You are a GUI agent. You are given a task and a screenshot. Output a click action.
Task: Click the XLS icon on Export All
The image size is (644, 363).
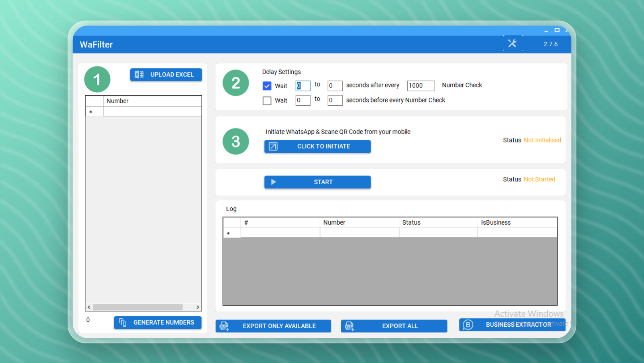point(349,326)
